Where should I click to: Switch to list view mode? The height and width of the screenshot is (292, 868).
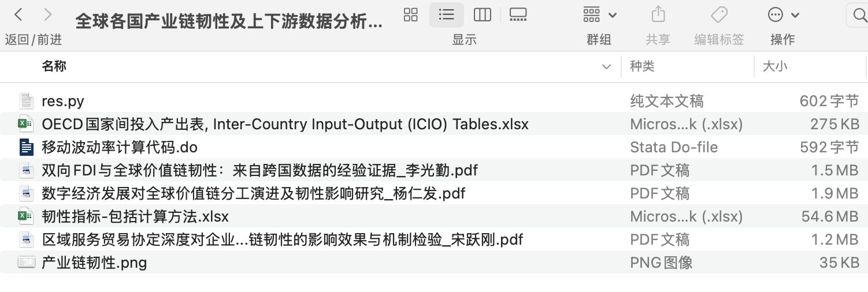pos(446,15)
